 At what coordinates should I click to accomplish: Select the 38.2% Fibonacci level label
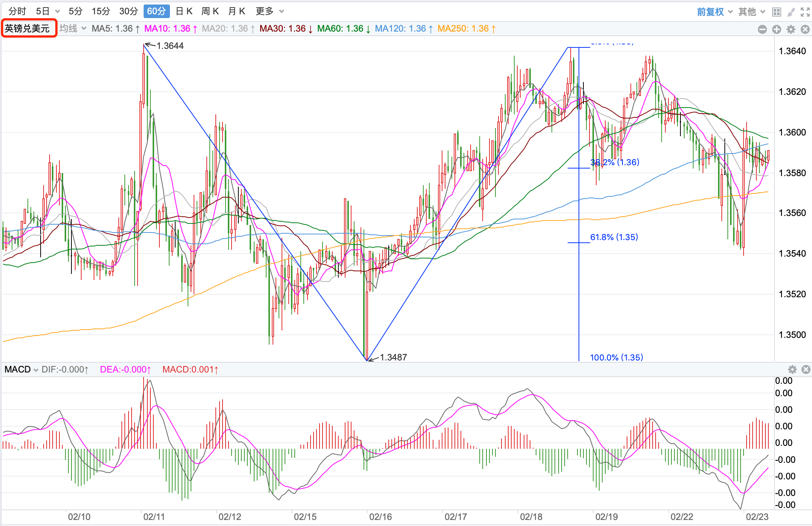click(615, 162)
